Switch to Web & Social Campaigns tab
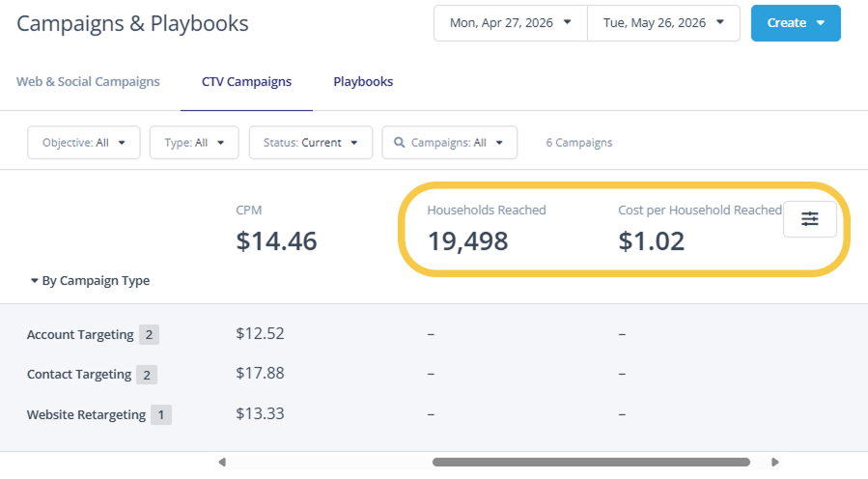Image resolution: width=868 pixels, height=479 pixels. [88, 81]
